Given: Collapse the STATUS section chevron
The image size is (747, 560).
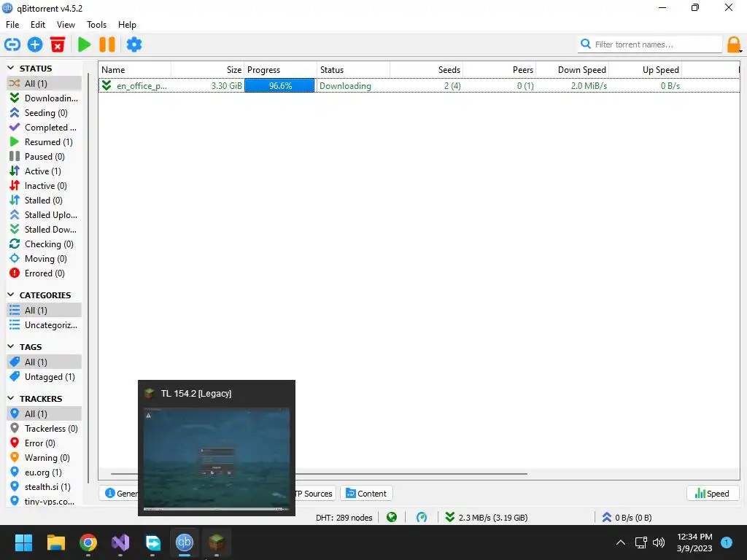Looking at the screenshot, I should (x=11, y=68).
